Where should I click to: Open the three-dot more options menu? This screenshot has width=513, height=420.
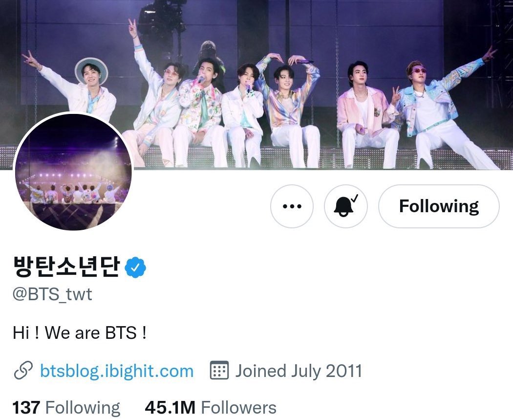pyautogui.click(x=292, y=206)
